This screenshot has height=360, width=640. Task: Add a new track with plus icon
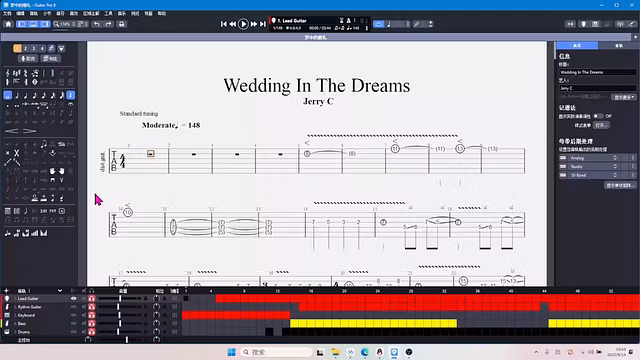click(x=6, y=291)
